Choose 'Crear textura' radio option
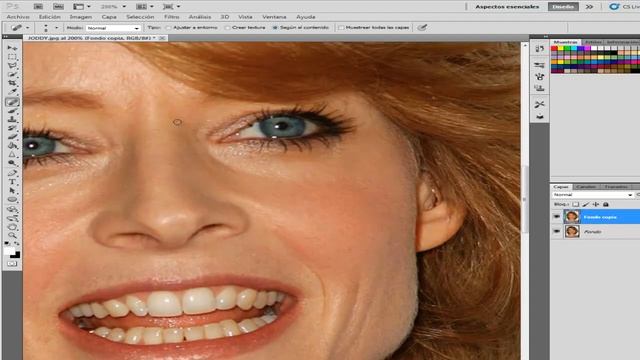Image resolution: width=640 pixels, height=360 pixels. coord(227,27)
